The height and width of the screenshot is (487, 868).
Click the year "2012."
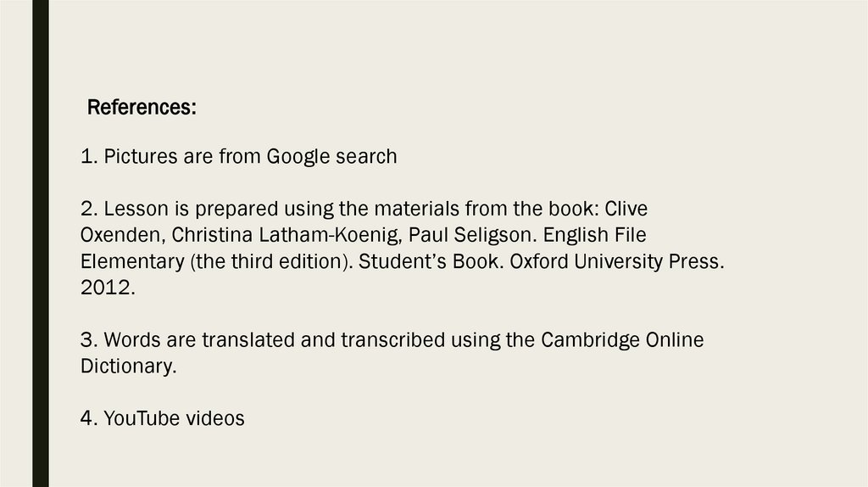coord(108,288)
